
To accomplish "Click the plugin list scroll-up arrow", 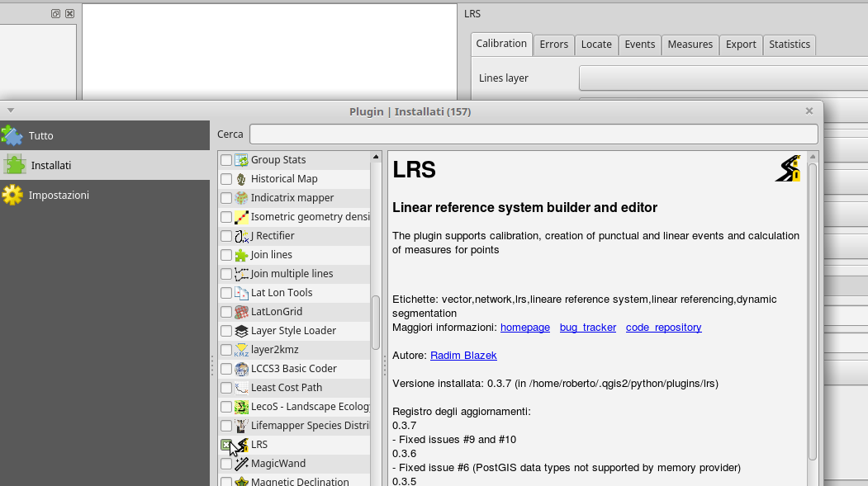I will click(376, 157).
